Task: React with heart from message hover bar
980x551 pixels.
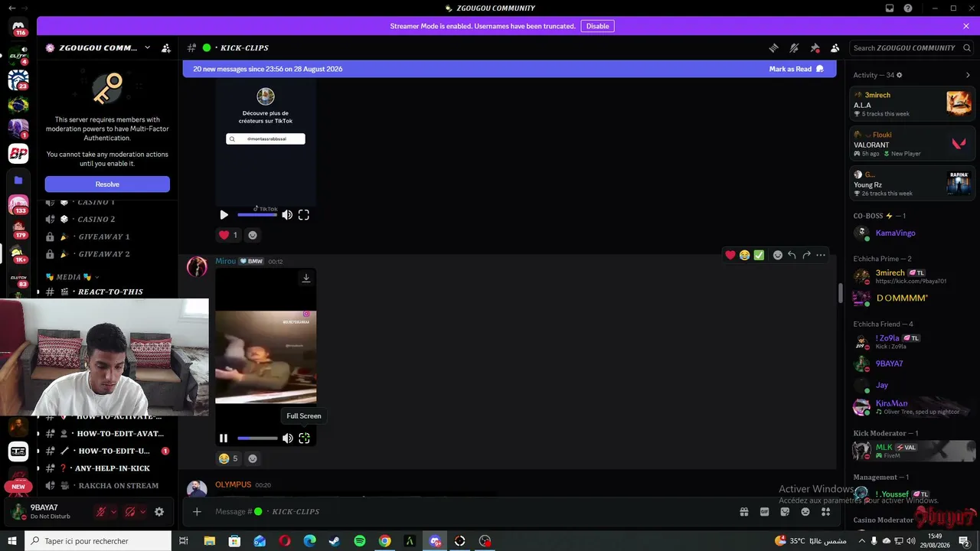Action: [730, 255]
